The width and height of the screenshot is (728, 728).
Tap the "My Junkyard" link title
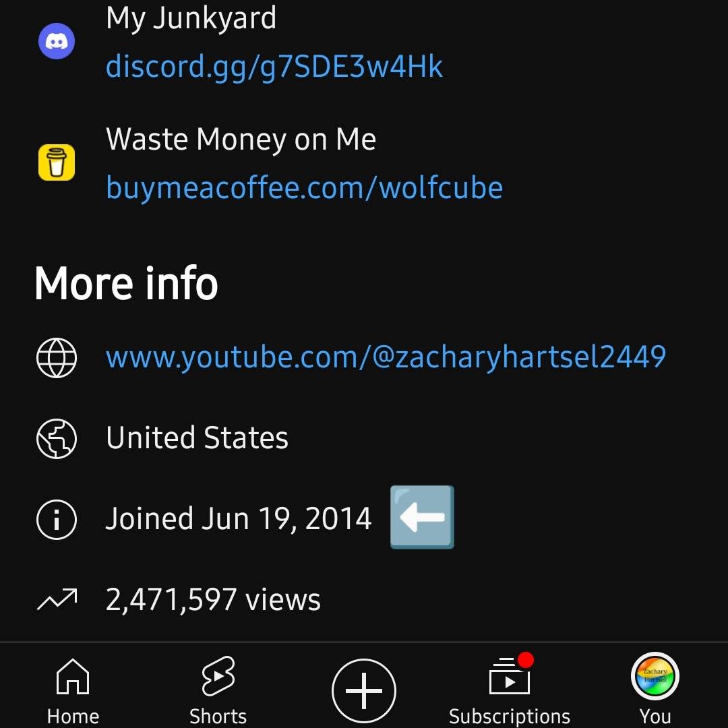point(191,18)
